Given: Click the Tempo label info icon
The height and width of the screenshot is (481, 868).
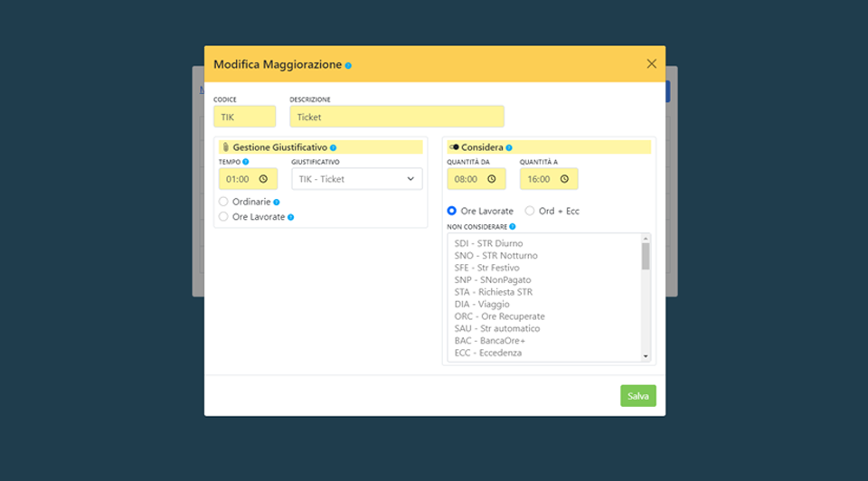Looking at the screenshot, I should click(246, 162).
